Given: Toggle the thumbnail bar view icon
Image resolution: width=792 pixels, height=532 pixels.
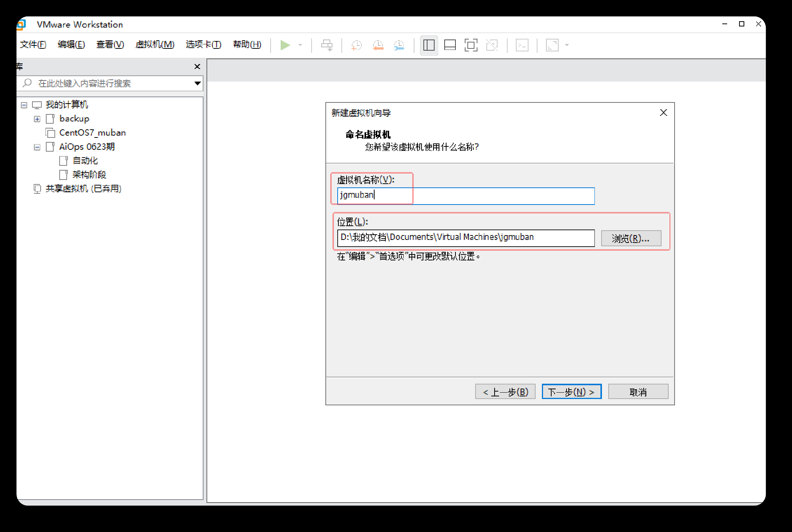Looking at the screenshot, I should [x=450, y=45].
